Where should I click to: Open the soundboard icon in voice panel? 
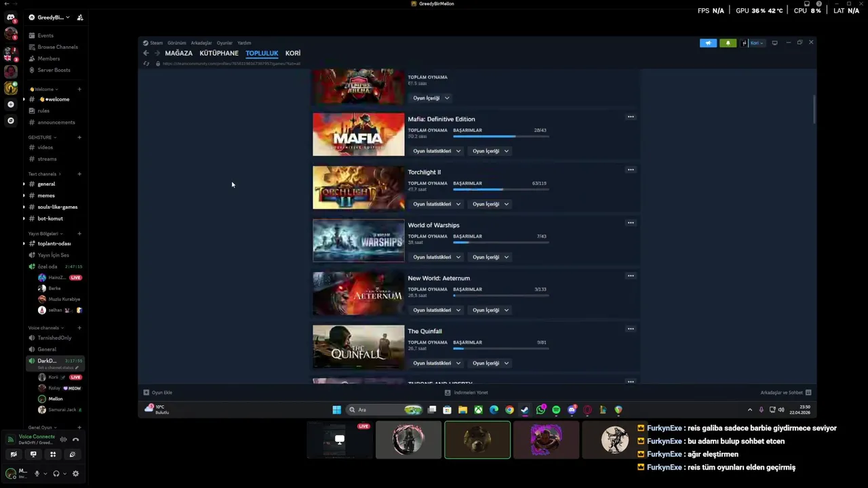pos(72,455)
